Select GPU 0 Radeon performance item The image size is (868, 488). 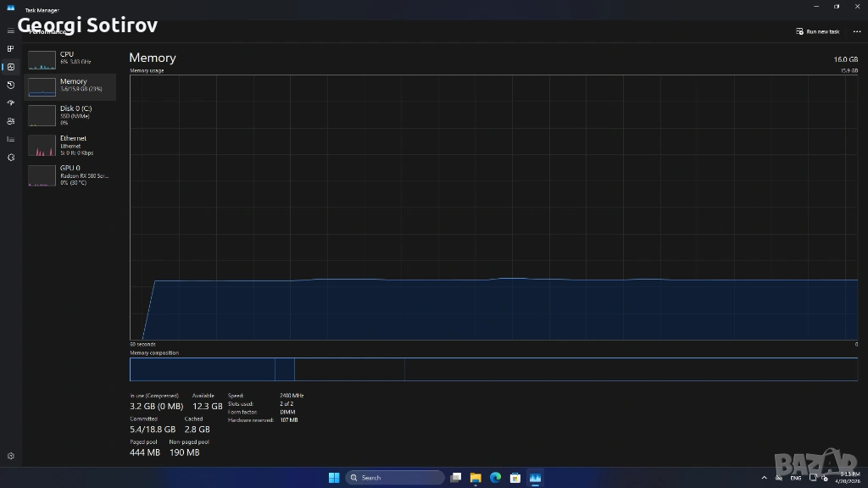[70, 175]
